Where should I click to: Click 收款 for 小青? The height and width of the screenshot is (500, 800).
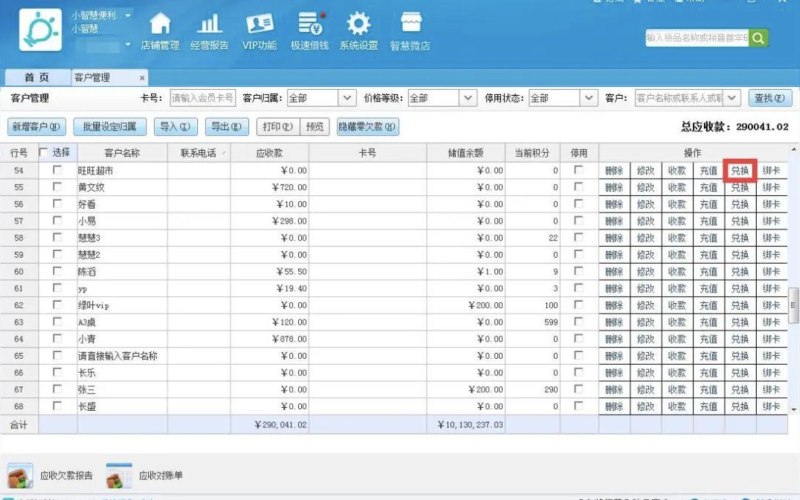[x=677, y=339]
